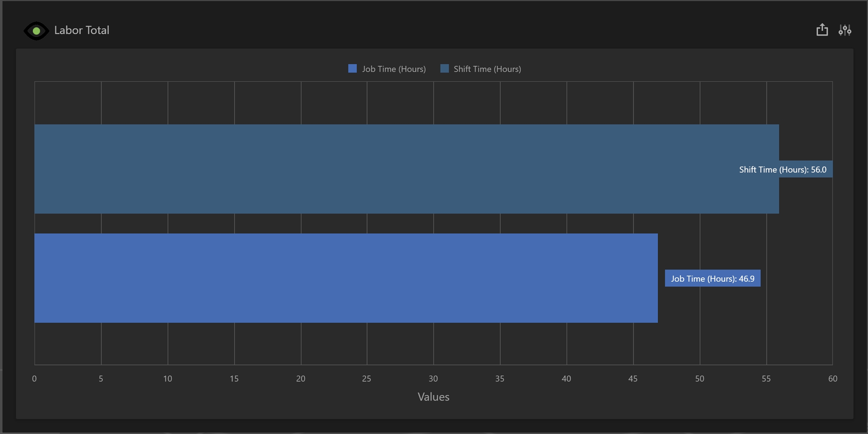Click the 30 tick label on the axis
868x434 pixels.
433,378
